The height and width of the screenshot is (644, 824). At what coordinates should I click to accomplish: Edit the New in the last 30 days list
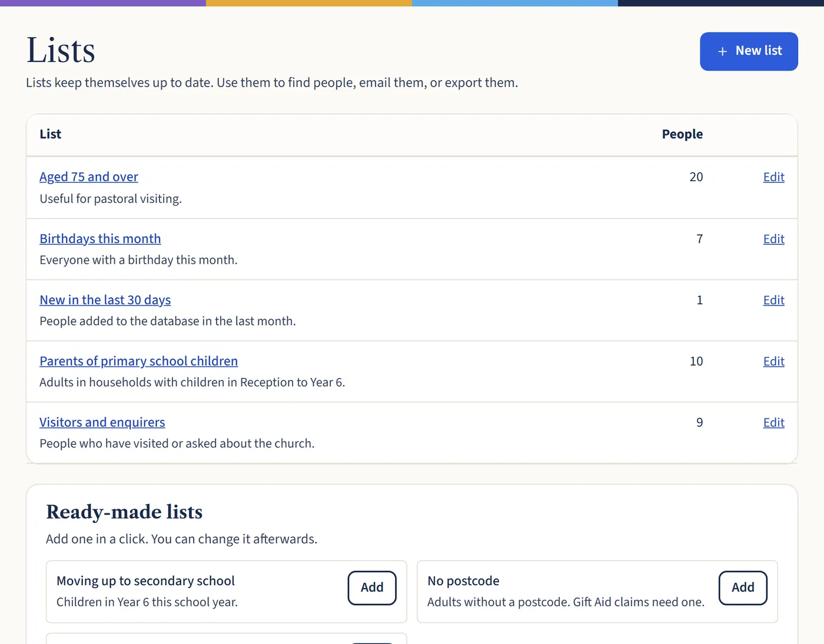pyautogui.click(x=773, y=300)
